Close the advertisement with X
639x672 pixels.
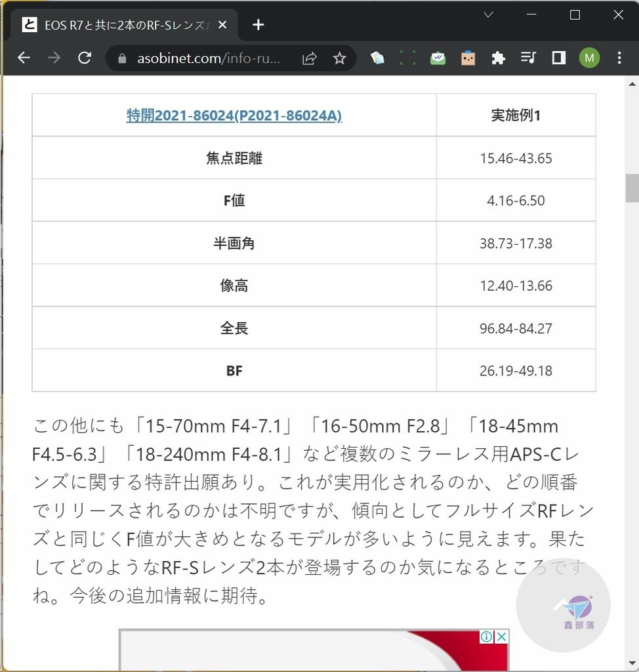[x=501, y=637]
